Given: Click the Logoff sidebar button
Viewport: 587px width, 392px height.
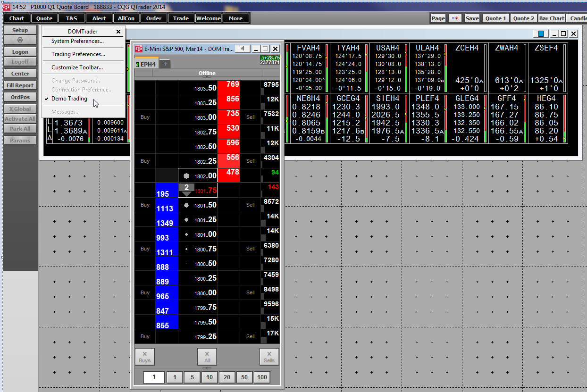Looking at the screenshot, I should 20,62.
